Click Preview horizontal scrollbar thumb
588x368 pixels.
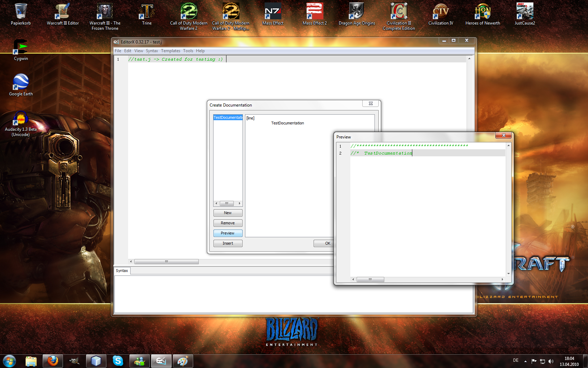370,279
